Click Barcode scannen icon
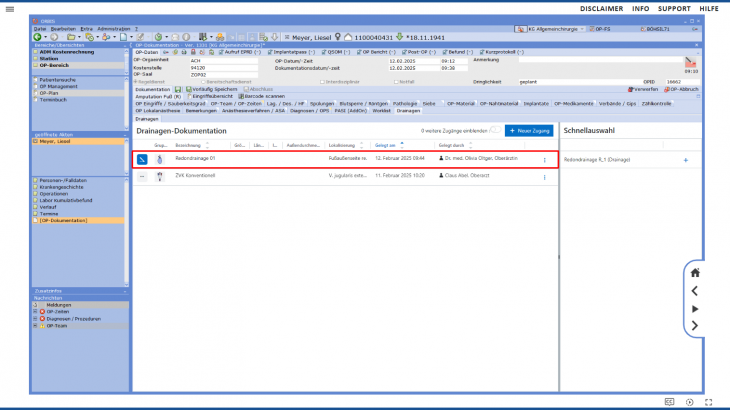The image size is (730, 410). click(x=241, y=96)
